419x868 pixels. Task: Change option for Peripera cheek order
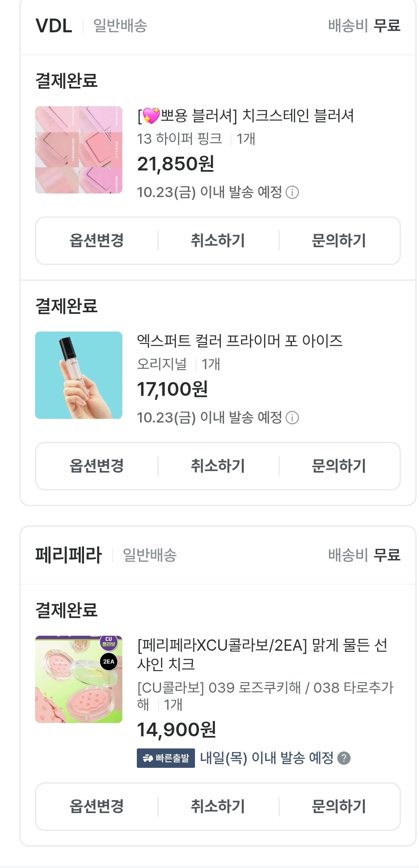coord(96,807)
